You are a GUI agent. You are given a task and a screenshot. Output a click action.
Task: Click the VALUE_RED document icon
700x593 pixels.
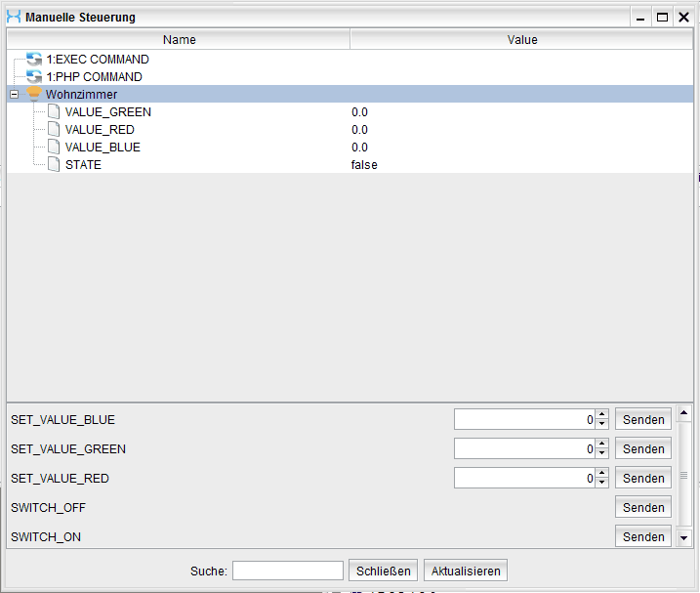[54, 130]
